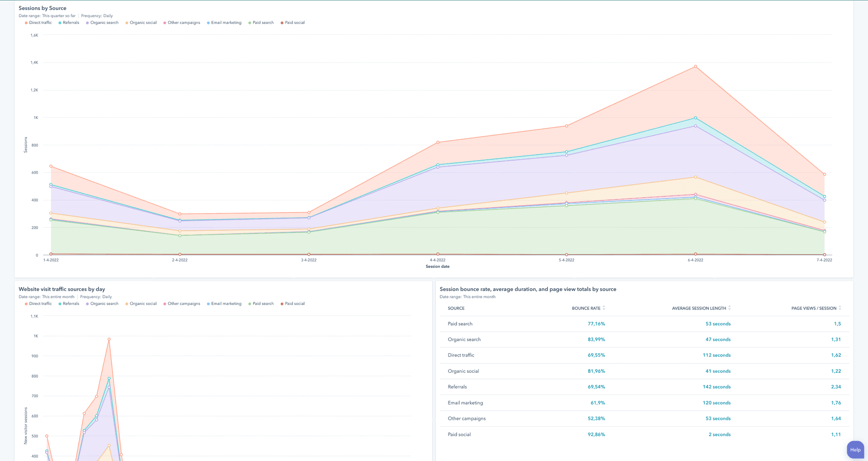Select the Email marketing table row
The width and height of the screenshot is (868, 461).
(645, 403)
